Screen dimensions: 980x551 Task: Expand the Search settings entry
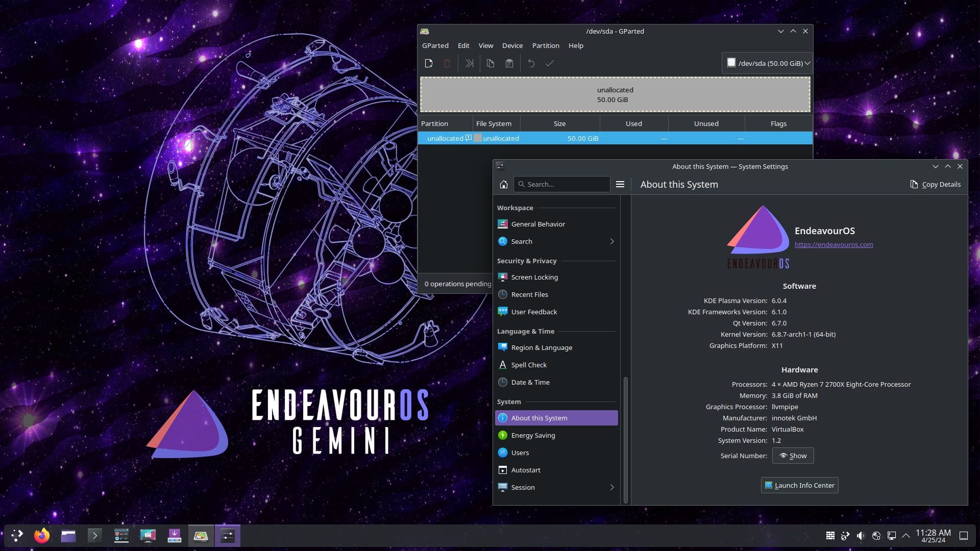[x=522, y=241]
